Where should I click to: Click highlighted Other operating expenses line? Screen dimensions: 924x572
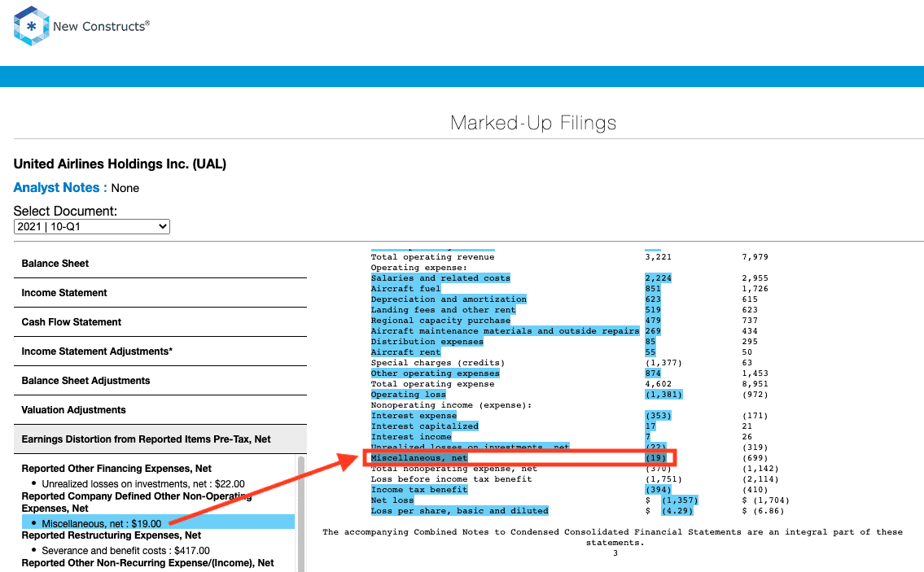coord(435,373)
